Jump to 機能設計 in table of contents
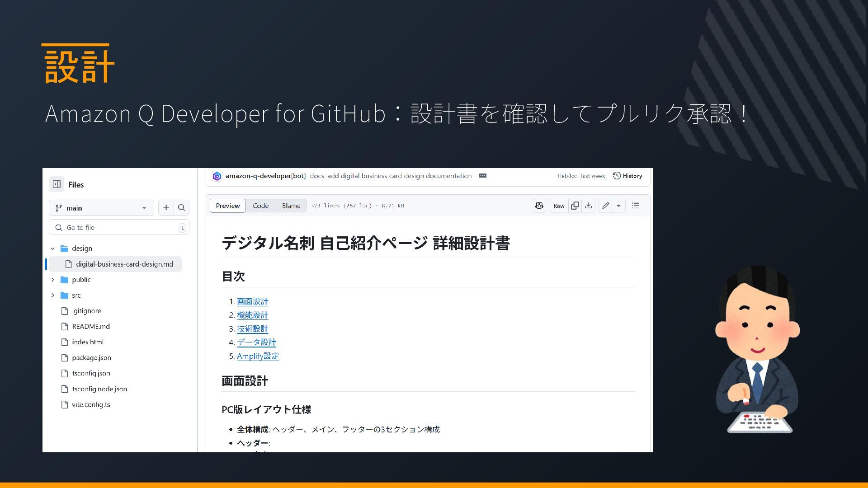This screenshot has width=868, height=488. (x=252, y=315)
